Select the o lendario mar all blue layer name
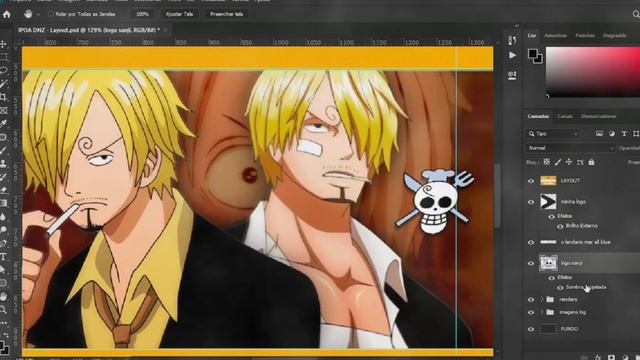Viewport: 640px width, 360px height. click(586, 242)
